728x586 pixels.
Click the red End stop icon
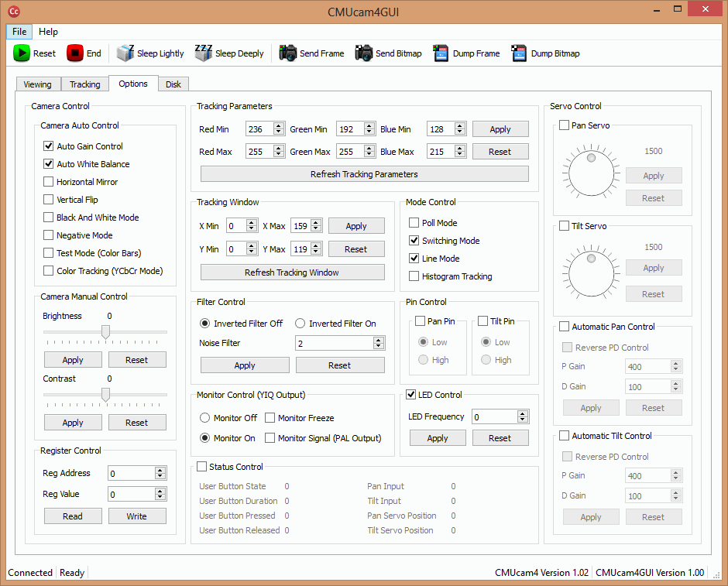[x=75, y=53]
